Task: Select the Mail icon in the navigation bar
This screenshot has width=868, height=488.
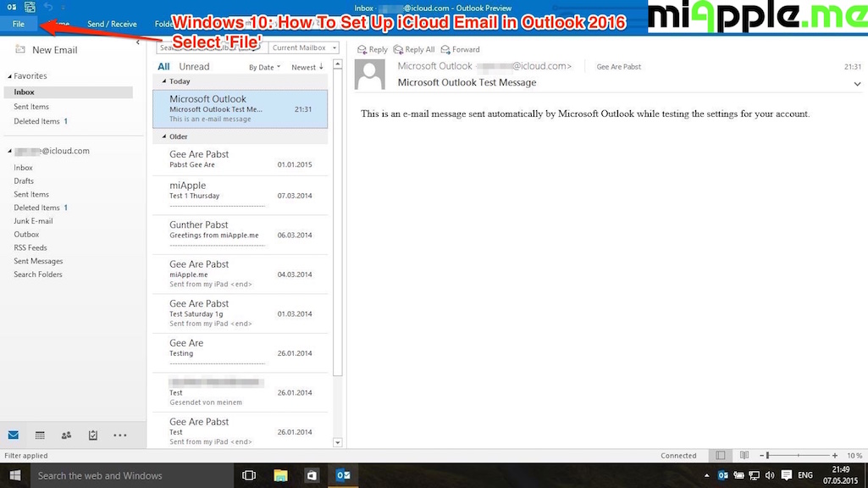Action: click(14, 435)
